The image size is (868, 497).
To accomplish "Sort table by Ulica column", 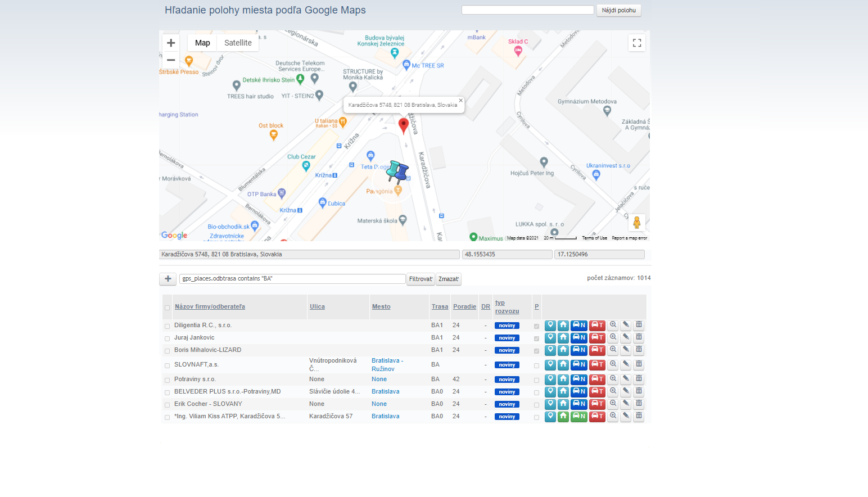I will coord(317,306).
